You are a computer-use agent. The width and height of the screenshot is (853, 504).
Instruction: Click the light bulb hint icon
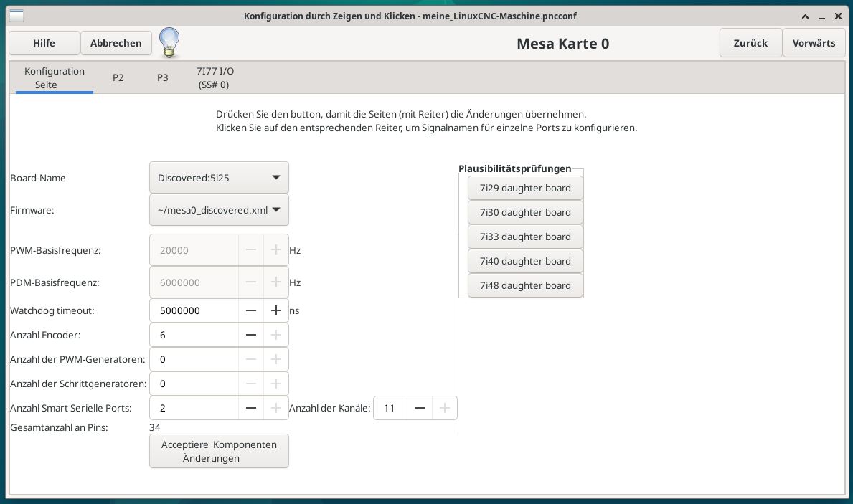tap(169, 43)
